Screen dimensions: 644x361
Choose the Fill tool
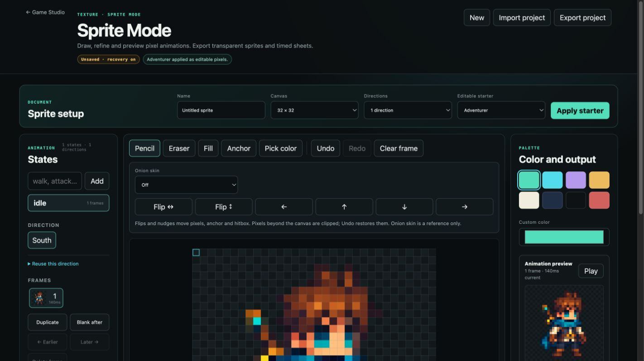pos(208,148)
